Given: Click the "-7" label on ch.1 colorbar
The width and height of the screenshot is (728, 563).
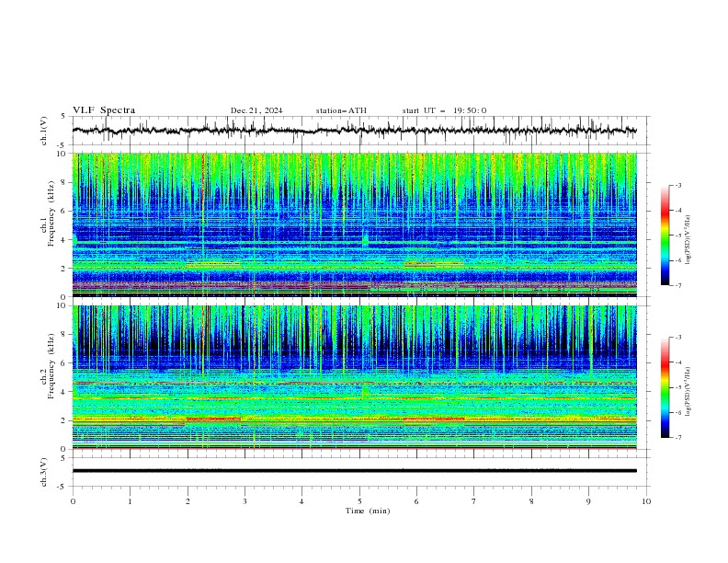Looking at the screenshot, I should (x=677, y=285).
